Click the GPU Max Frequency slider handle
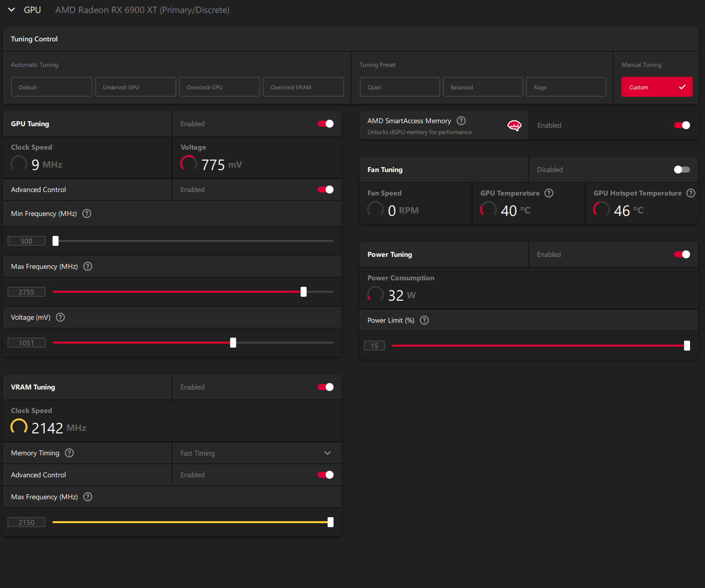705x588 pixels. (x=304, y=292)
